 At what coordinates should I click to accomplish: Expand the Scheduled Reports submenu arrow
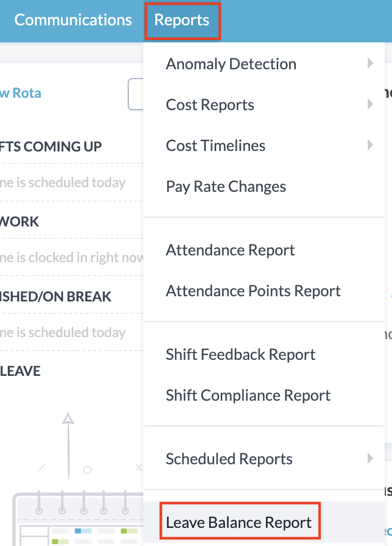370,458
